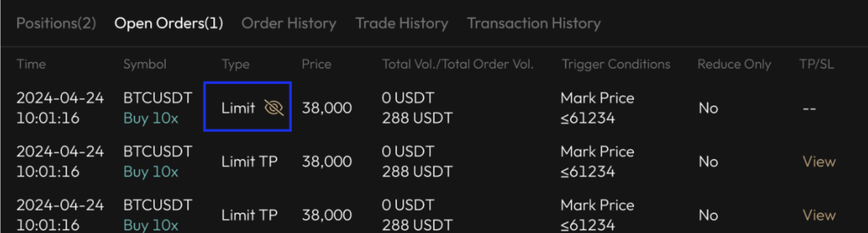Click the Type column header
The image size is (868, 233).
point(236,64)
